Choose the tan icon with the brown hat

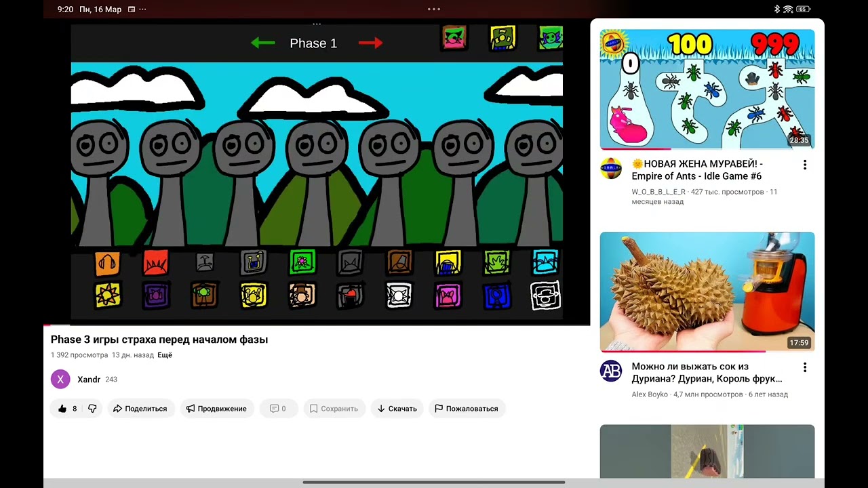click(x=302, y=295)
